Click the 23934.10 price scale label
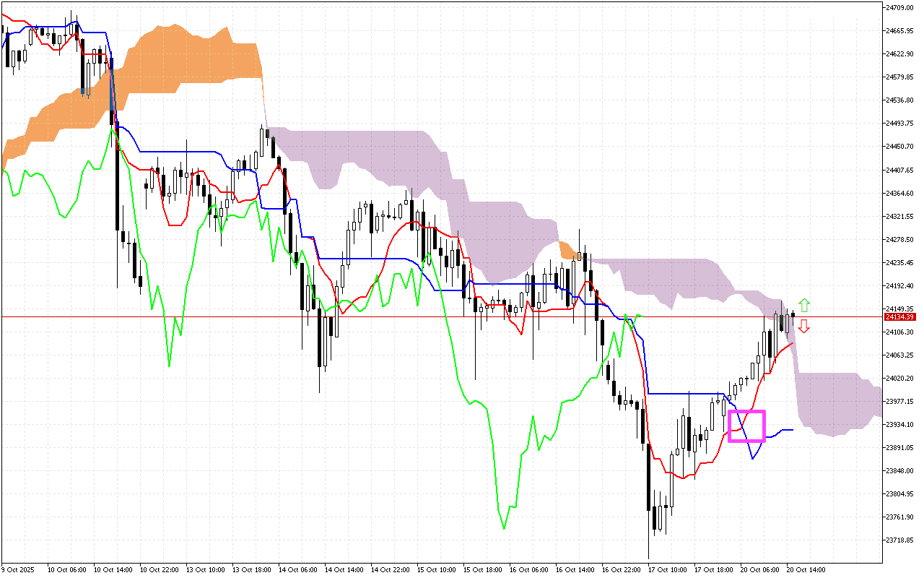This screenshot has height=578, width=924. 899,425
